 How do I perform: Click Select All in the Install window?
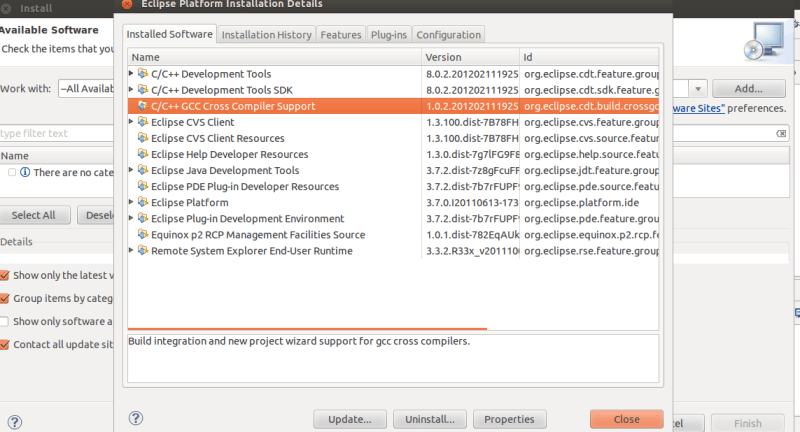pyautogui.click(x=34, y=215)
